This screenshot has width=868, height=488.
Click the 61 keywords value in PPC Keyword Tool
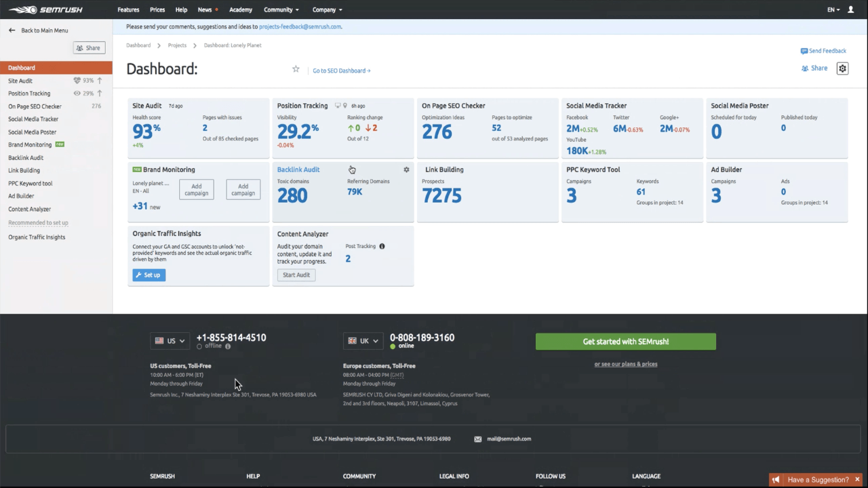tap(641, 192)
